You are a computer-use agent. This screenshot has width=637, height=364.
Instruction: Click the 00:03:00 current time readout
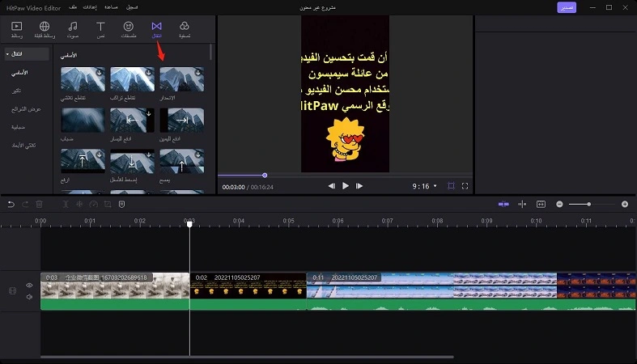233,187
